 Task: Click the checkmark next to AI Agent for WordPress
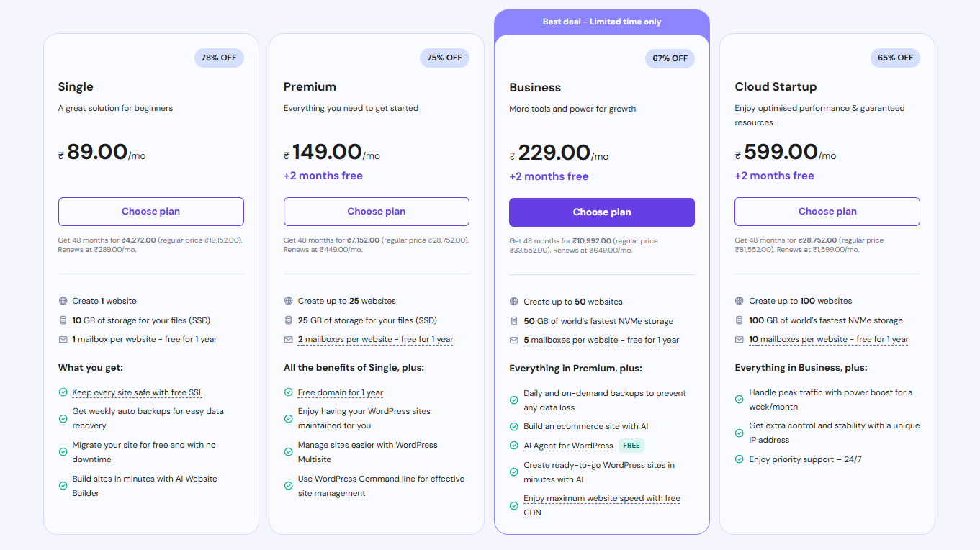(514, 446)
